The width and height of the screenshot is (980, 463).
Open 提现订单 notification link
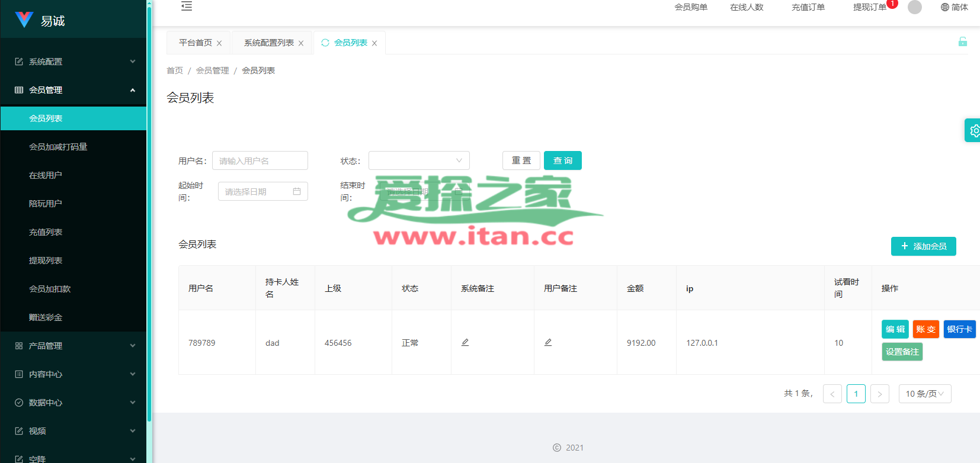[x=869, y=7]
